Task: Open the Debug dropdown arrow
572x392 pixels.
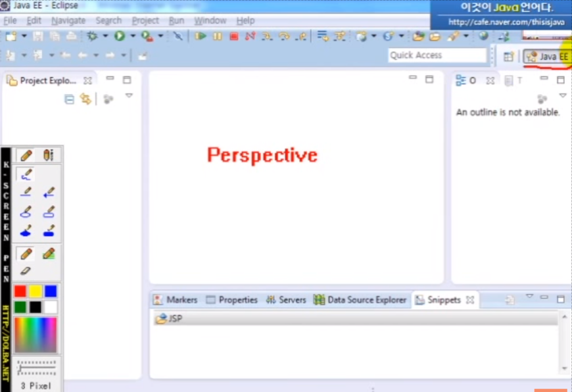Action: click(x=105, y=36)
